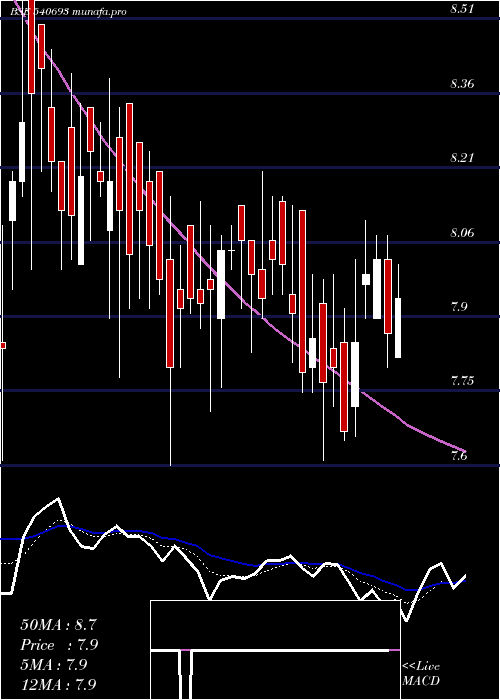
Task: Click the 8.51 price axis label
Action: click(x=462, y=9)
